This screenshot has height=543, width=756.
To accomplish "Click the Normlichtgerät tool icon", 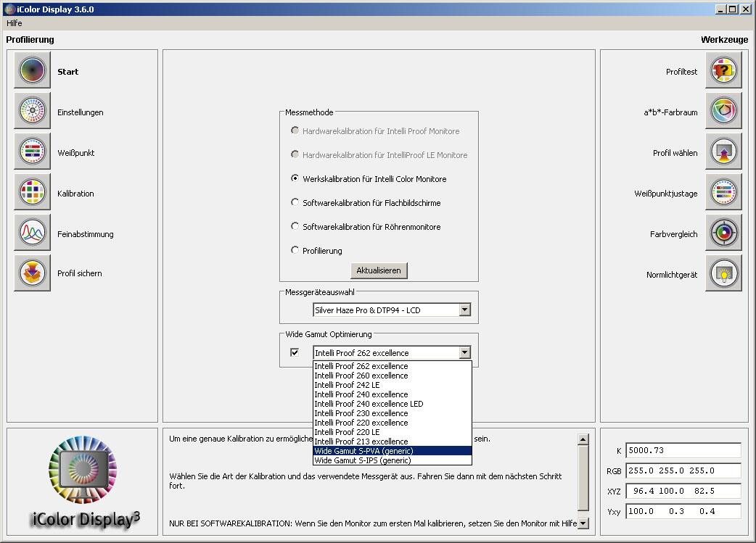I will [x=723, y=273].
